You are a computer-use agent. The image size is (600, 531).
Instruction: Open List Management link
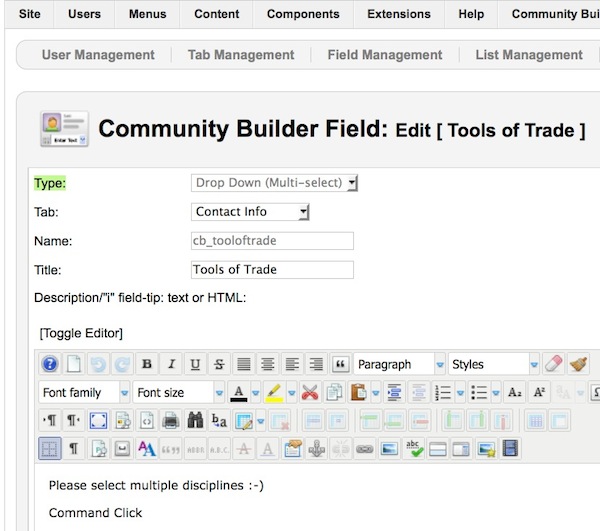click(529, 55)
